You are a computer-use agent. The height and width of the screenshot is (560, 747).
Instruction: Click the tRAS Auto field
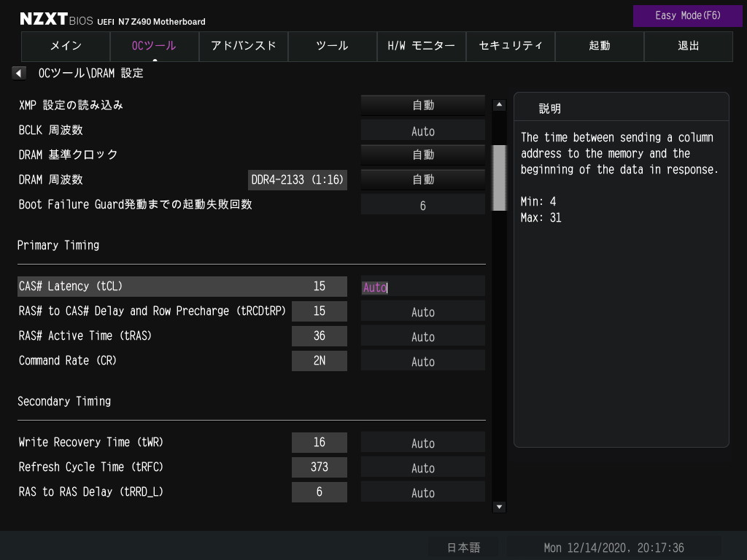(423, 336)
